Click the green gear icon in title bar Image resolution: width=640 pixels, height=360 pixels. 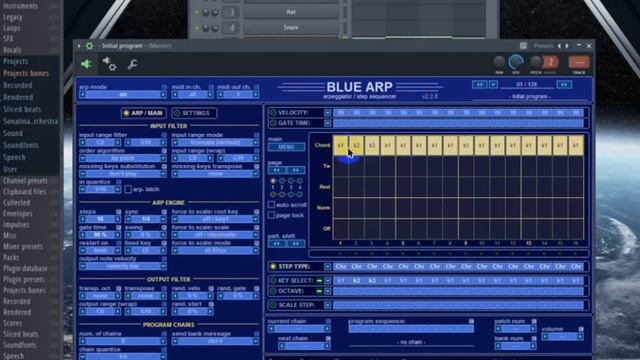(89, 46)
